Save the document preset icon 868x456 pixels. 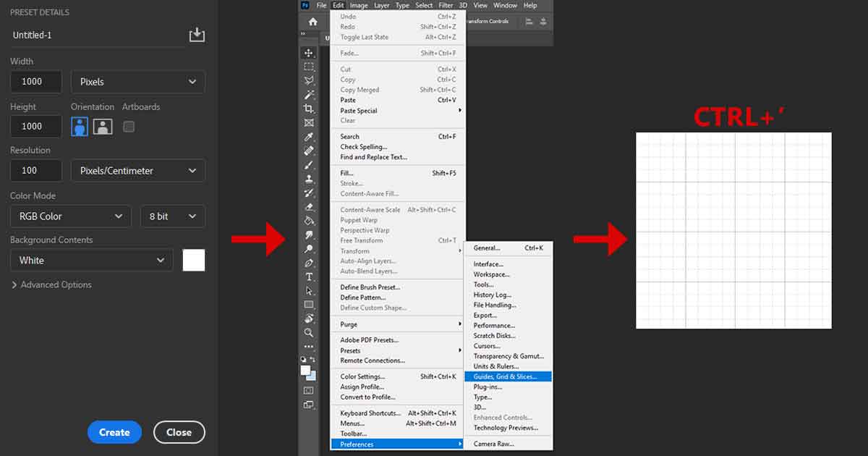click(x=197, y=35)
